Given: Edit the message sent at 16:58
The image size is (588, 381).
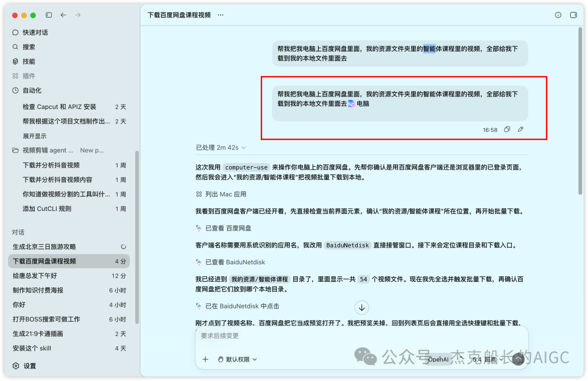Looking at the screenshot, I should pos(520,130).
